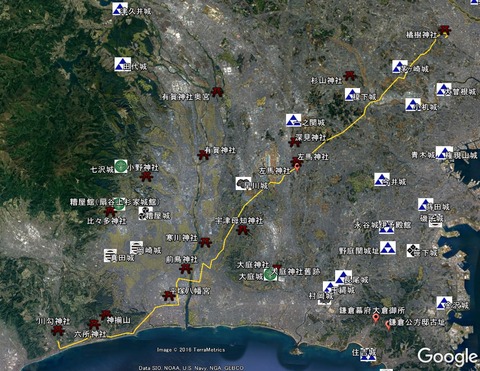This screenshot has width=480, height=371.
Task: Click the 真田城 castle crest icon
Action: (110, 255)
